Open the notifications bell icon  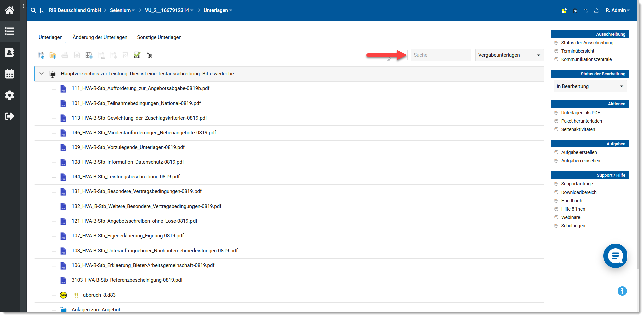click(596, 11)
